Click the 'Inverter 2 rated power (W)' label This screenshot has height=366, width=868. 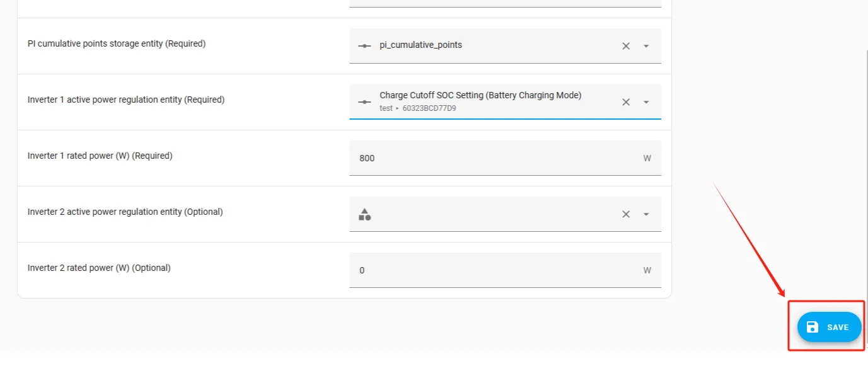coord(99,268)
